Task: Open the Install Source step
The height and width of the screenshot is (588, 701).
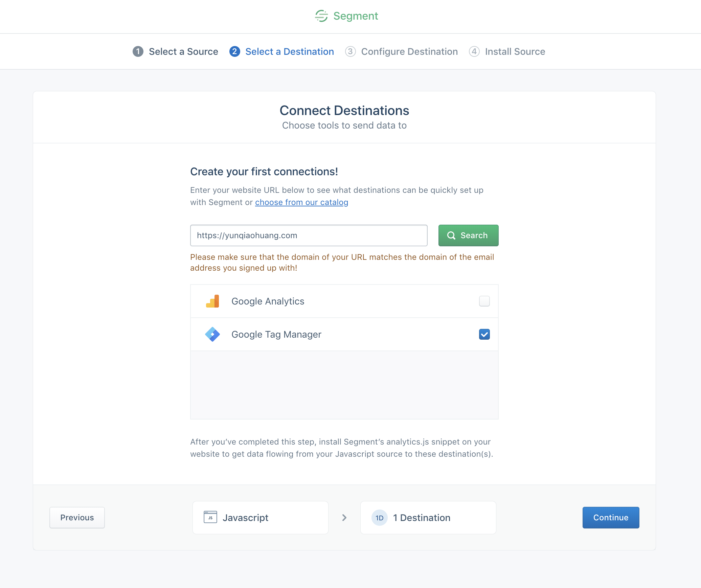Action: [507, 51]
